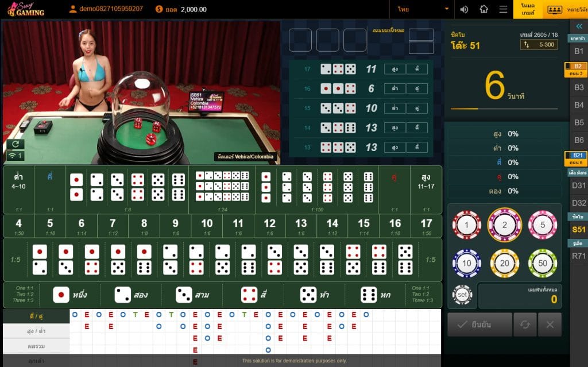
Task: Switch to table B4 in the sidebar
Action: coord(579,105)
